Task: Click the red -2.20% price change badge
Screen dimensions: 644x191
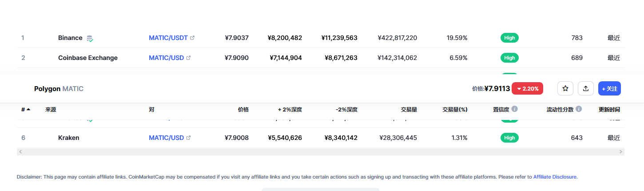Action: pyautogui.click(x=528, y=88)
